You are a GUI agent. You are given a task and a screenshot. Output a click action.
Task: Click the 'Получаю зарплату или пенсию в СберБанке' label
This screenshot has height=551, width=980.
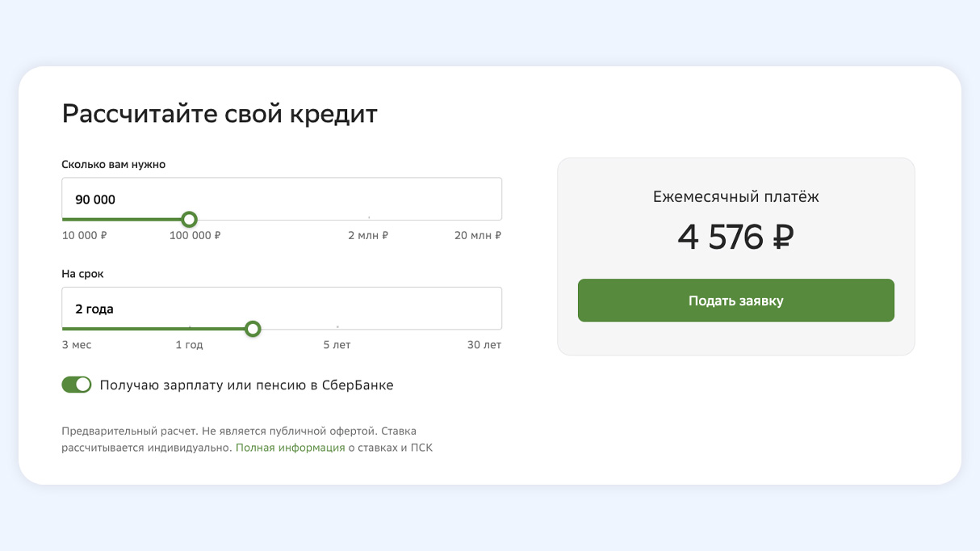(246, 385)
